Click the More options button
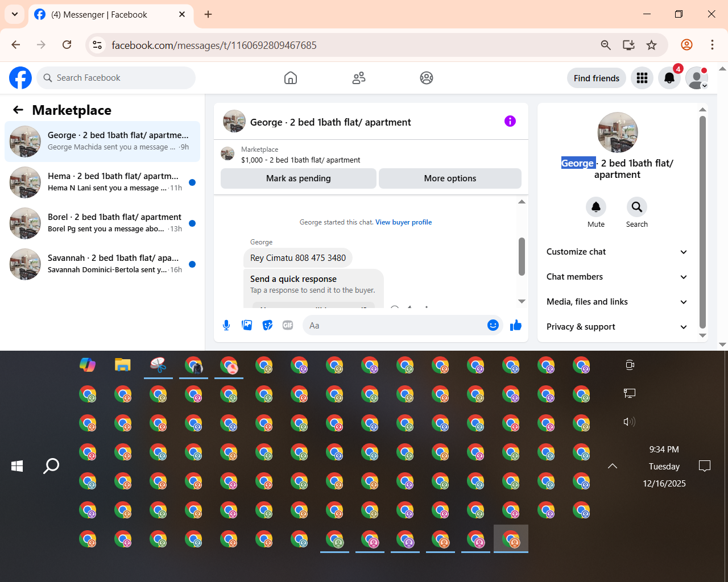 click(x=450, y=178)
